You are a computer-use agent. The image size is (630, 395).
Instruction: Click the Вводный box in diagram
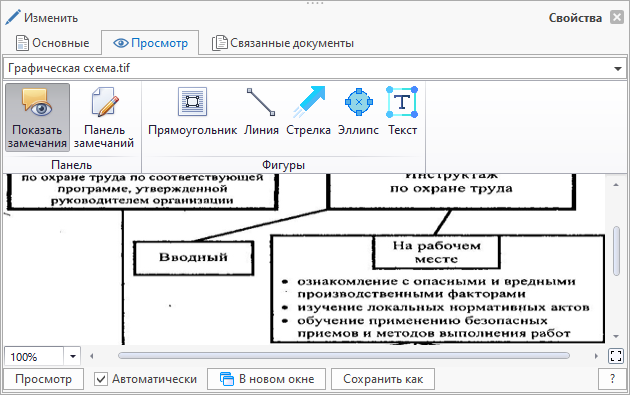(194, 258)
